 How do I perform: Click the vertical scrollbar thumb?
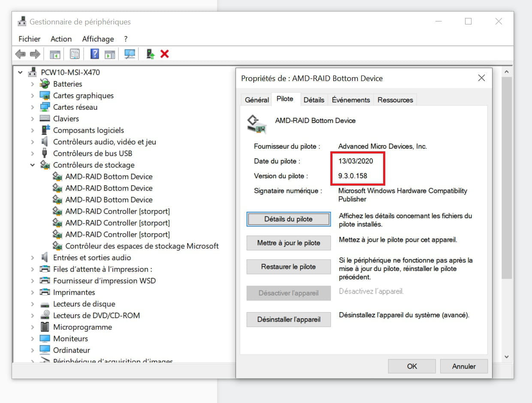tap(507, 178)
